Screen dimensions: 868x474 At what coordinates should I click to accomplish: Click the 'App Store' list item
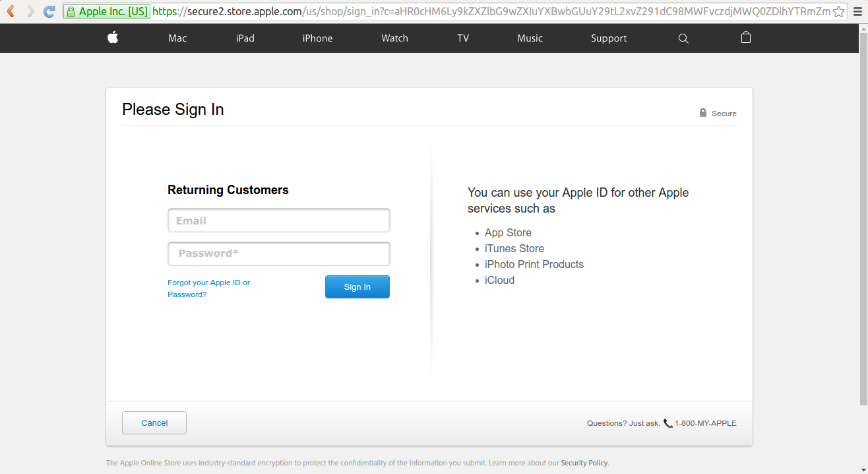(508, 232)
